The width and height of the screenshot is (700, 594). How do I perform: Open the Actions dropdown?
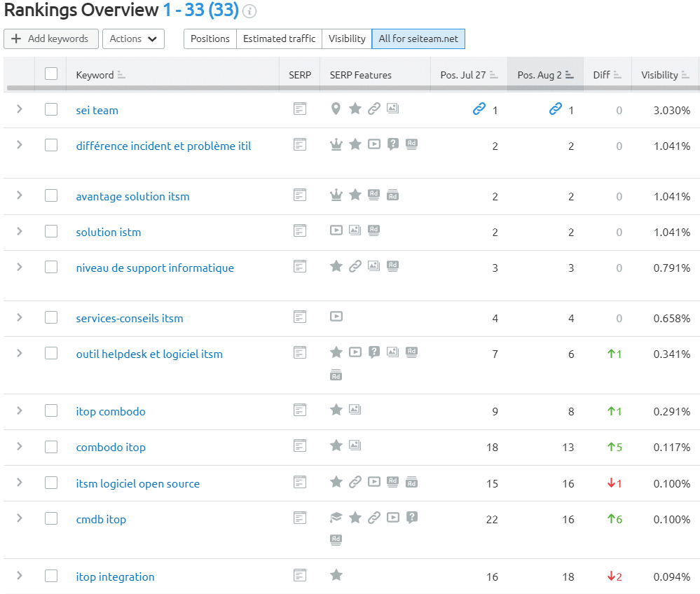133,39
